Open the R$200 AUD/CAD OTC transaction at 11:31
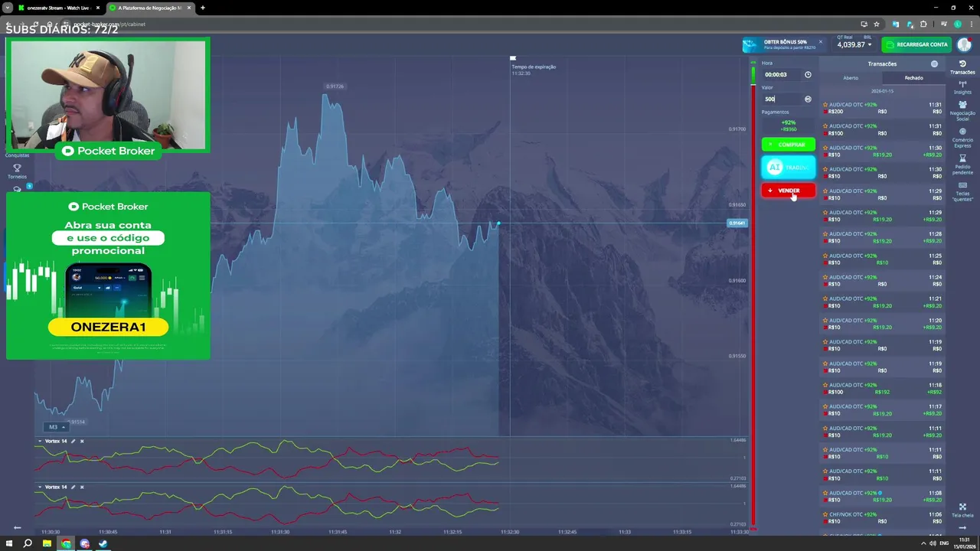This screenshot has height=551, width=980. pos(882,108)
